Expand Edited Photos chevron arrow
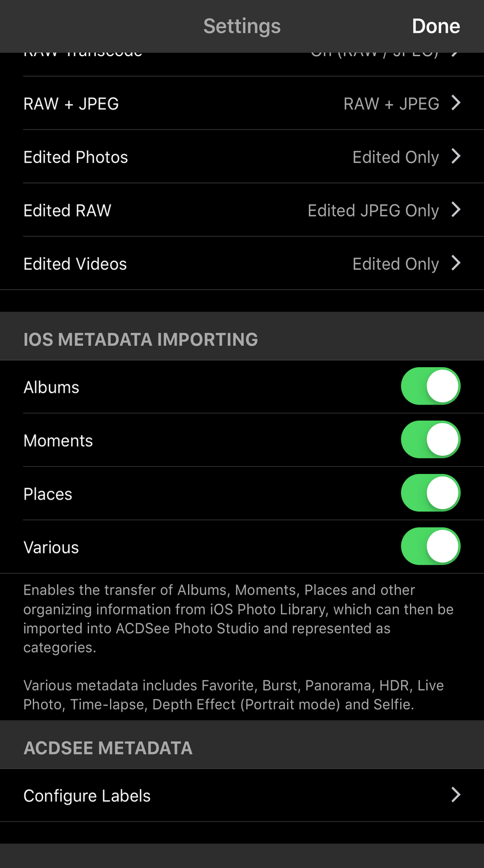Screen dimensions: 484x868 click(x=456, y=156)
